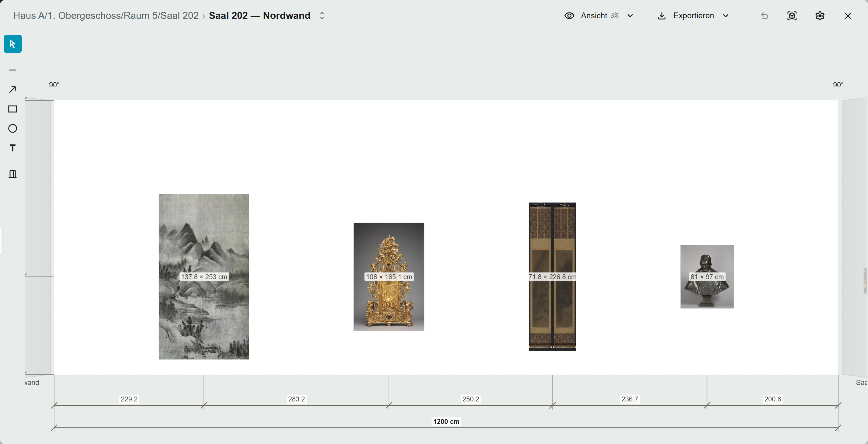Click the 236.7 spacing dimension

(630, 399)
